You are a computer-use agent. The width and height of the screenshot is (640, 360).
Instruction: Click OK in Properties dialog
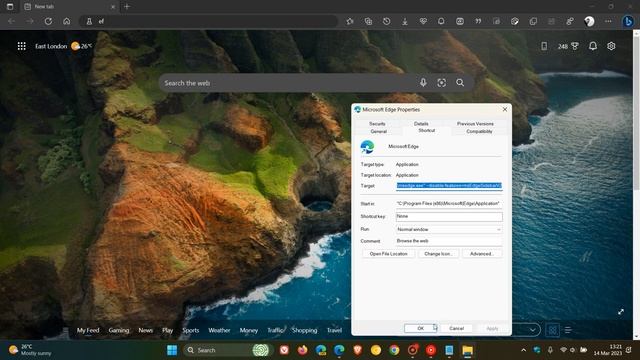420,329
